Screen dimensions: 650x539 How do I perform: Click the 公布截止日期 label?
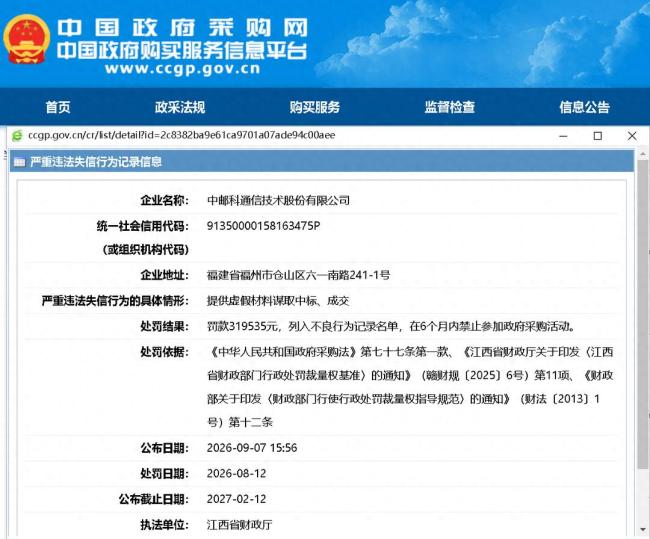[154, 499]
